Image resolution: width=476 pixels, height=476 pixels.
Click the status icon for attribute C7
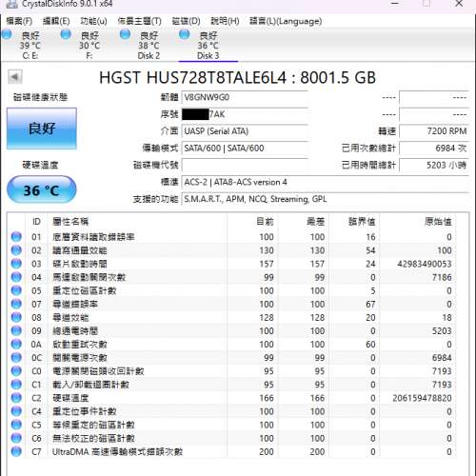coord(16,451)
